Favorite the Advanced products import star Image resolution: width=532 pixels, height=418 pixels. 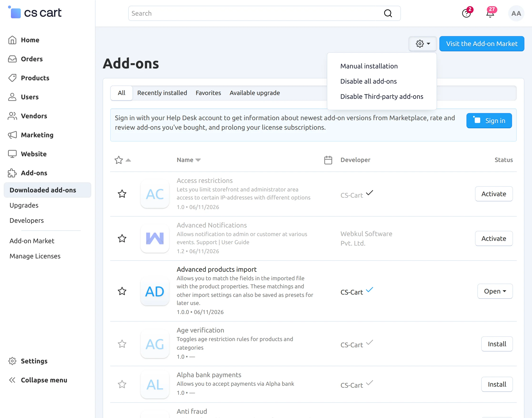pos(122,291)
